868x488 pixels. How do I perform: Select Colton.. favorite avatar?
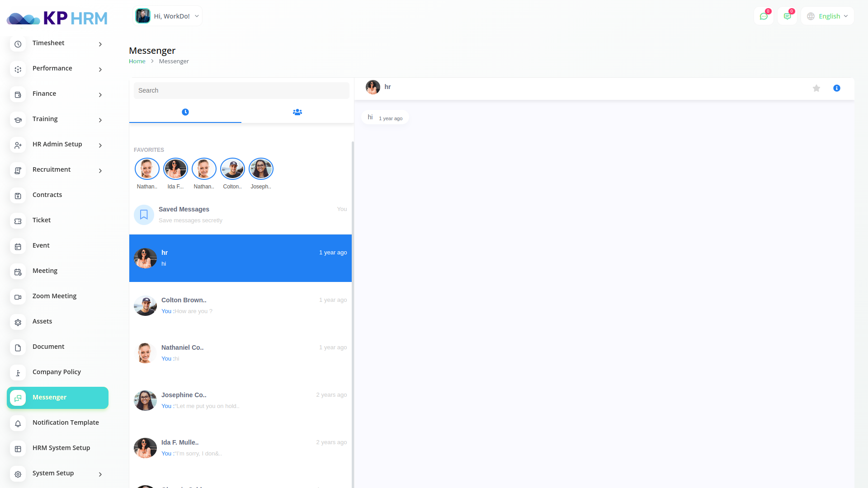232,169
